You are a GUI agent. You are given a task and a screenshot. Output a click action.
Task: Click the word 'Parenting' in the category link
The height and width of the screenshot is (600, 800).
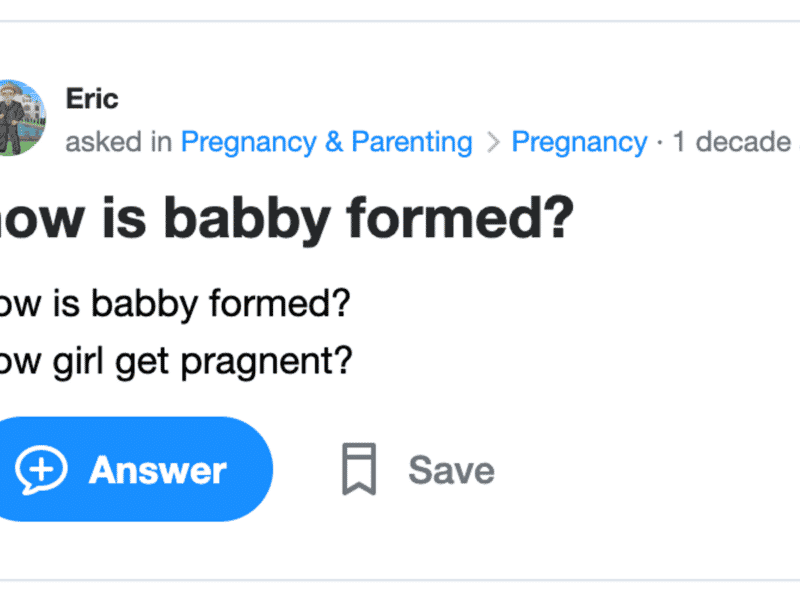pos(412,142)
